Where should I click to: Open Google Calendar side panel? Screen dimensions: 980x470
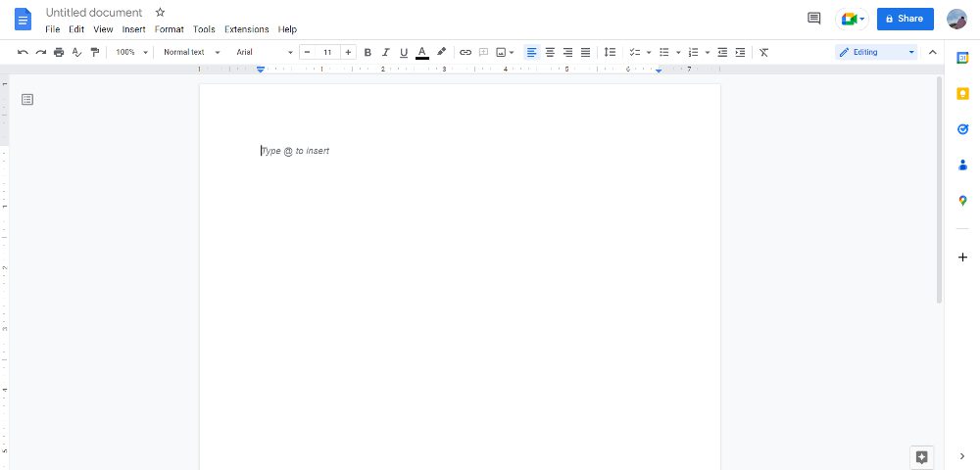[962, 58]
